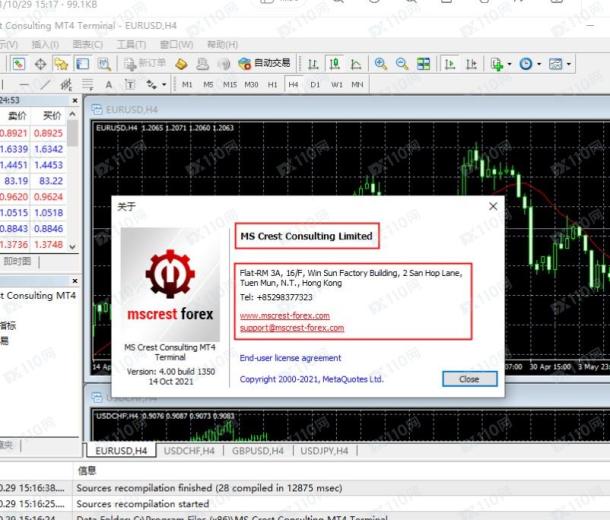This screenshot has height=520, width=610.
Task: Click the Market Watch toolbar icon
Action: [x=19, y=63]
